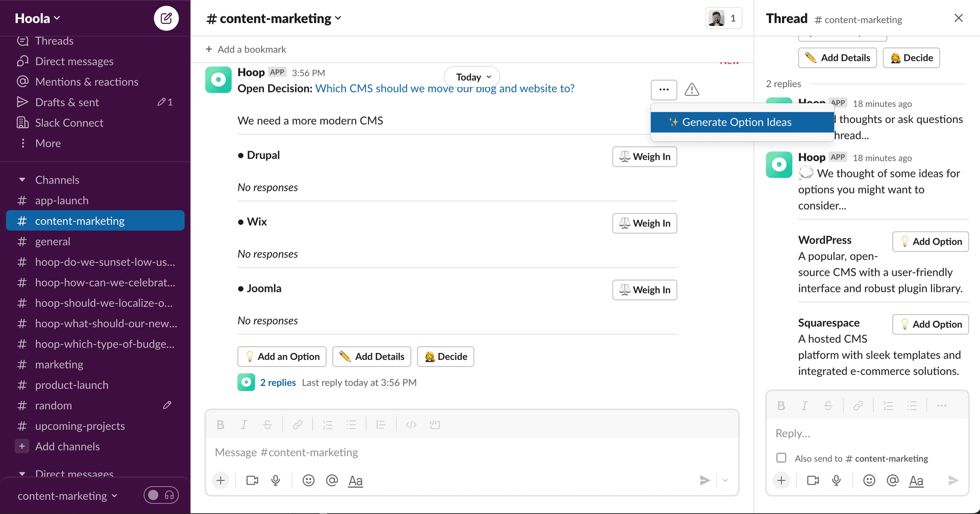This screenshot has height=514, width=980.
Task: Open emoji picker in main message composer
Action: [x=308, y=480]
